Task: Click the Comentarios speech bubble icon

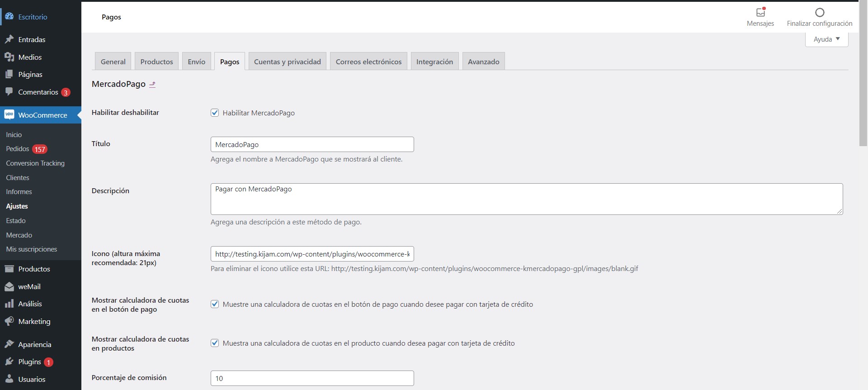Action: click(x=9, y=92)
